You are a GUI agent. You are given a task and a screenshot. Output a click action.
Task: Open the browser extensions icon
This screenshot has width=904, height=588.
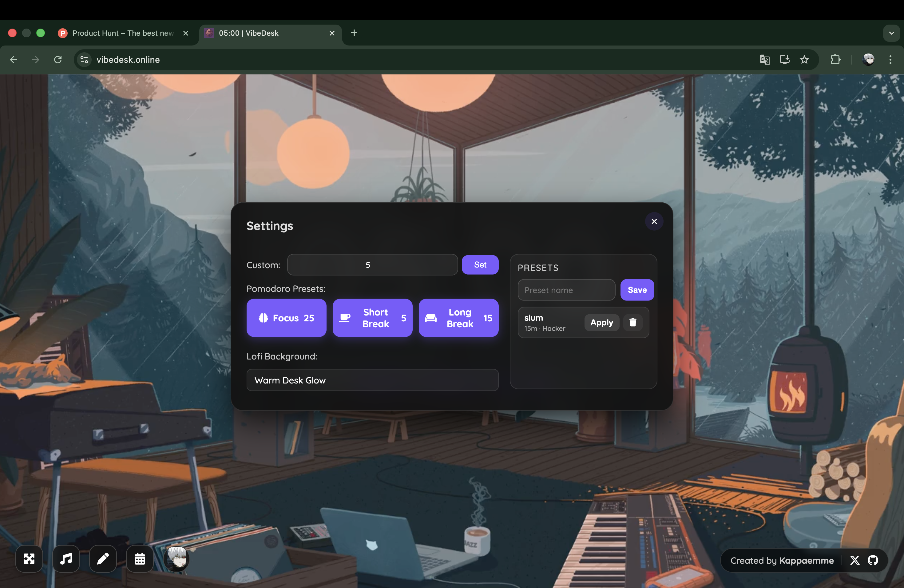point(835,60)
